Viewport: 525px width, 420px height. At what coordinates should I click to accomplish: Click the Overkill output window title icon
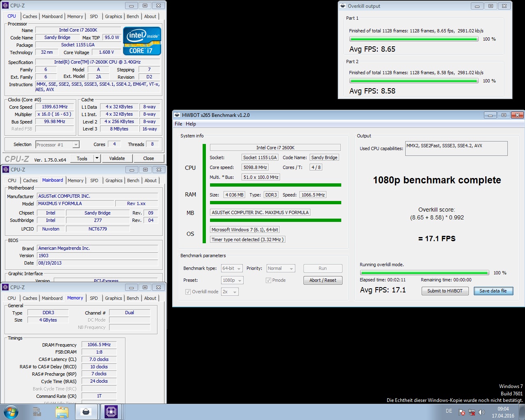point(343,6)
